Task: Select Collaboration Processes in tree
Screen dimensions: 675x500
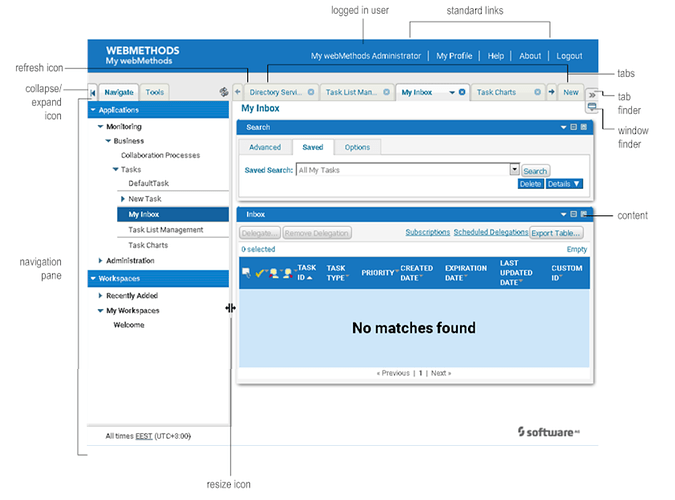Action: tap(161, 155)
